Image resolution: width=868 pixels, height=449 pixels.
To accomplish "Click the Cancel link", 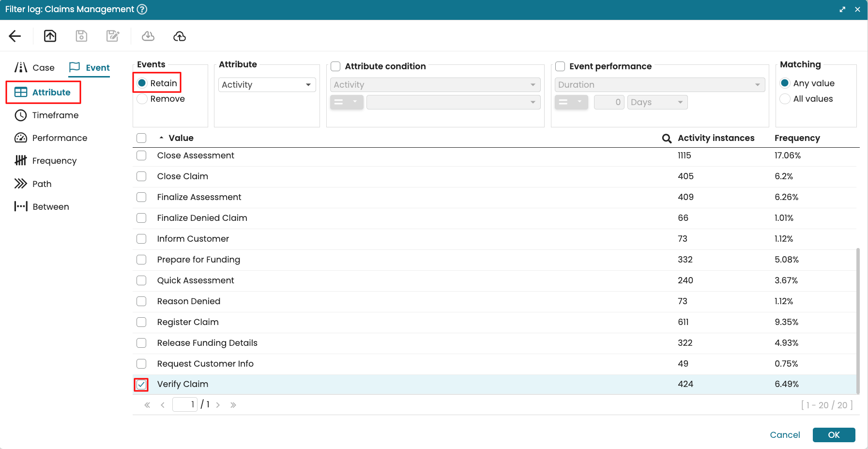I will [785, 435].
